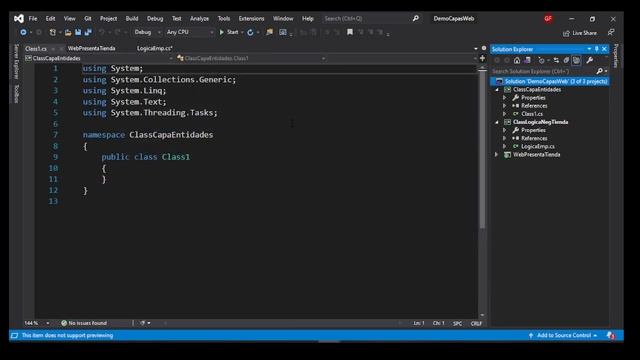Click the Undo toolbar icon
The width and height of the screenshot is (640, 360).
[102, 32]
